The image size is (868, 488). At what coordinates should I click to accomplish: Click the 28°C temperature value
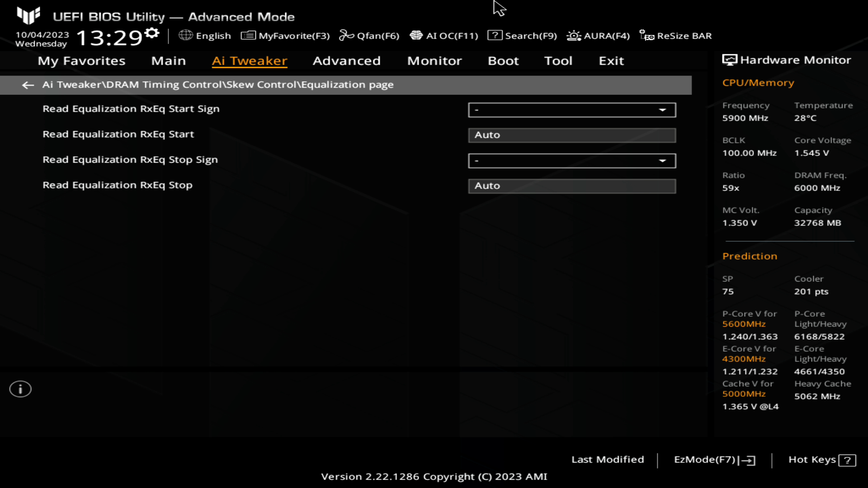point(805,118)
